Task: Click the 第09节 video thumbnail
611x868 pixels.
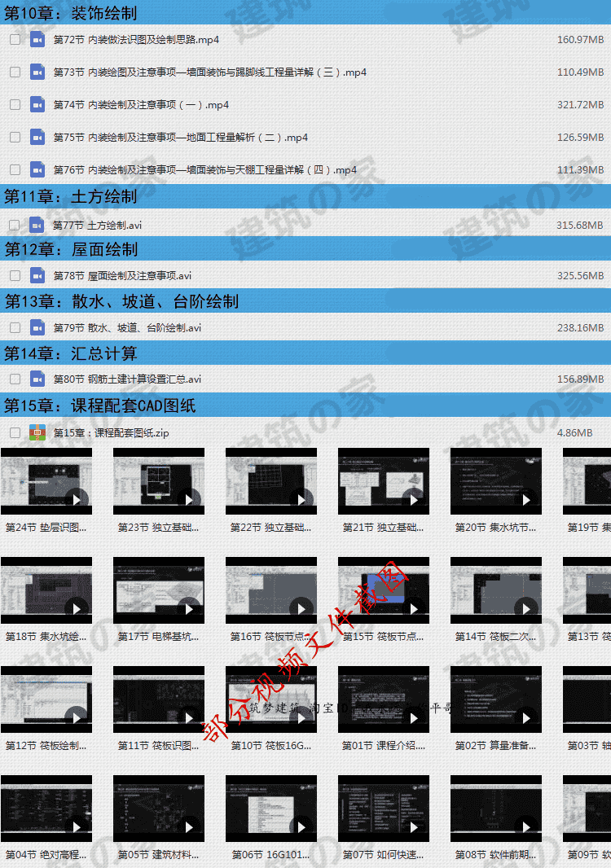Action: (587, 809)
